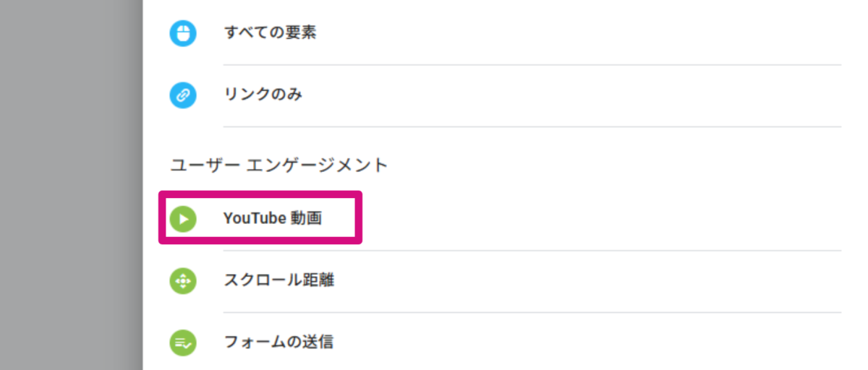Click the blue mouse icon for すべての要素
The image size is (868, 370).
click(x=183, y=33)
